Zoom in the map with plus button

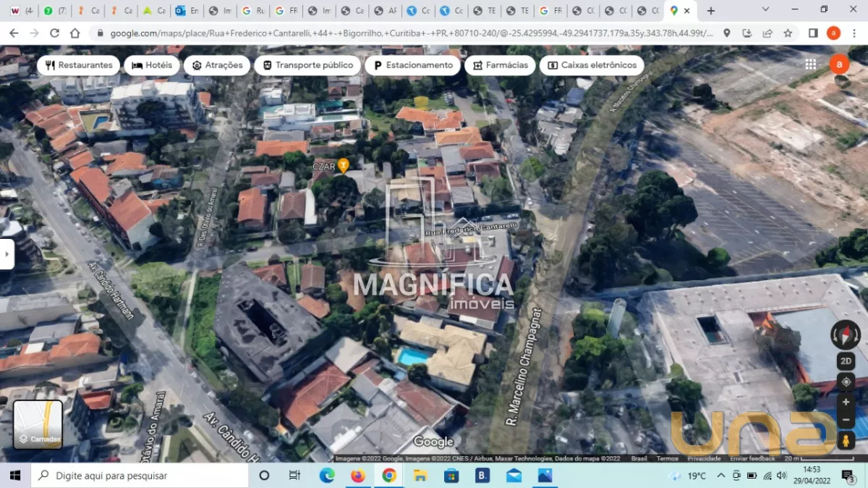coord(846,402)
